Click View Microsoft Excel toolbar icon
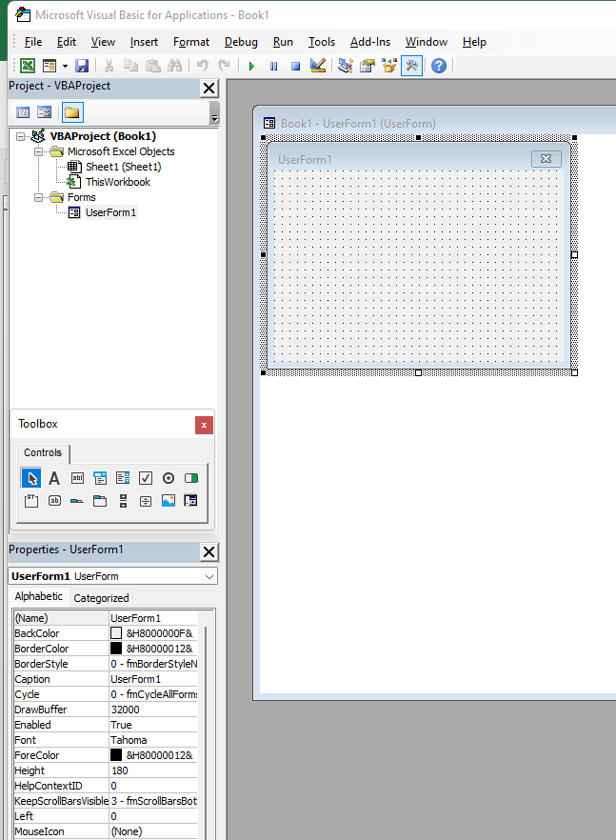616x840 pixels. click(28, 66)
